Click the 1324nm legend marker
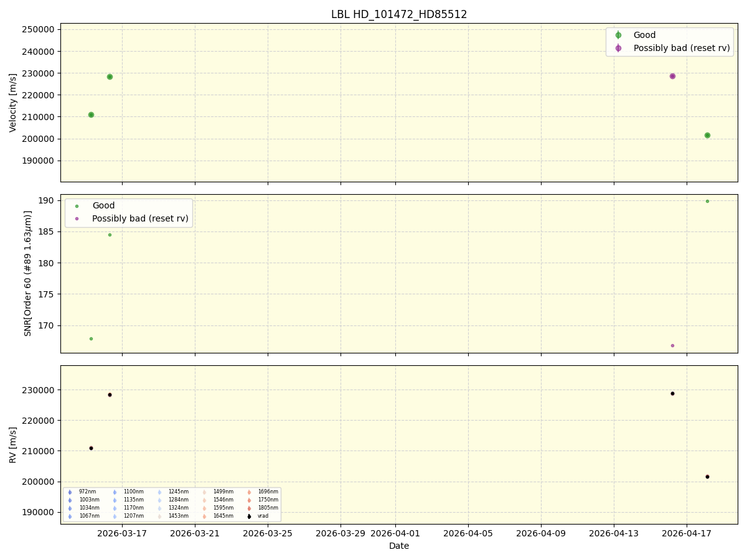 click(x=159, y=508)
